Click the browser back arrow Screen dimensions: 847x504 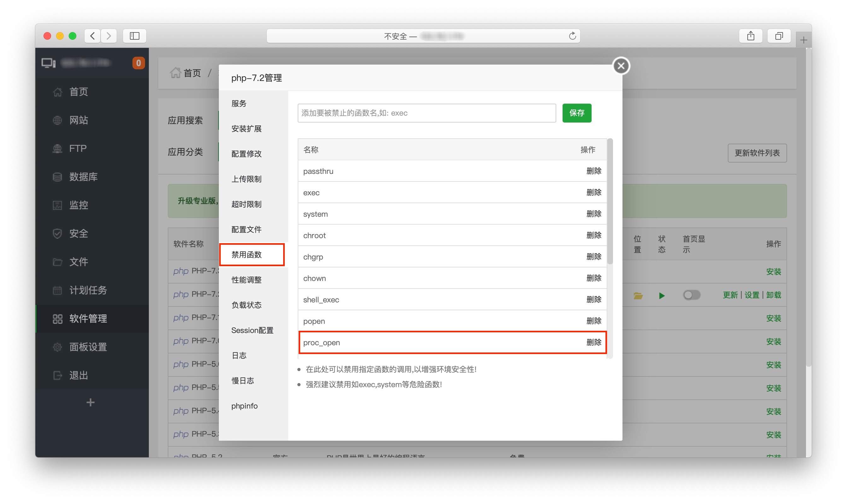point(92,36)
